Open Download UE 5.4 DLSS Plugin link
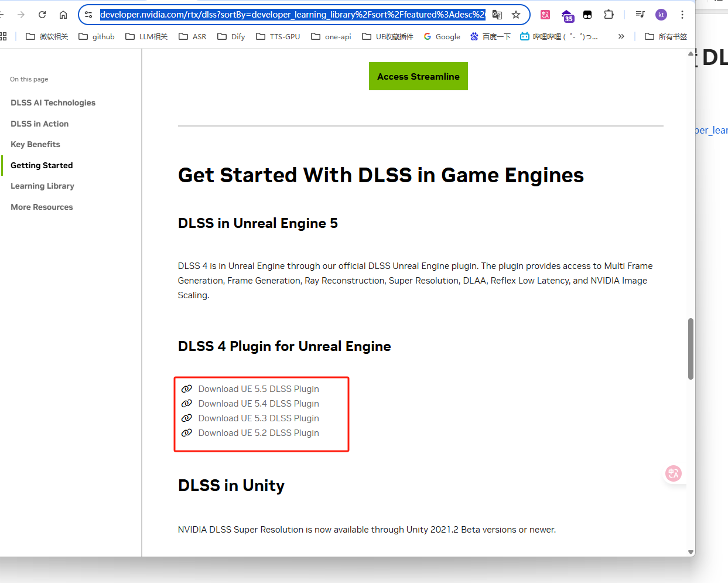The height and width of the screenshot is (583, 728). [258, 404]
